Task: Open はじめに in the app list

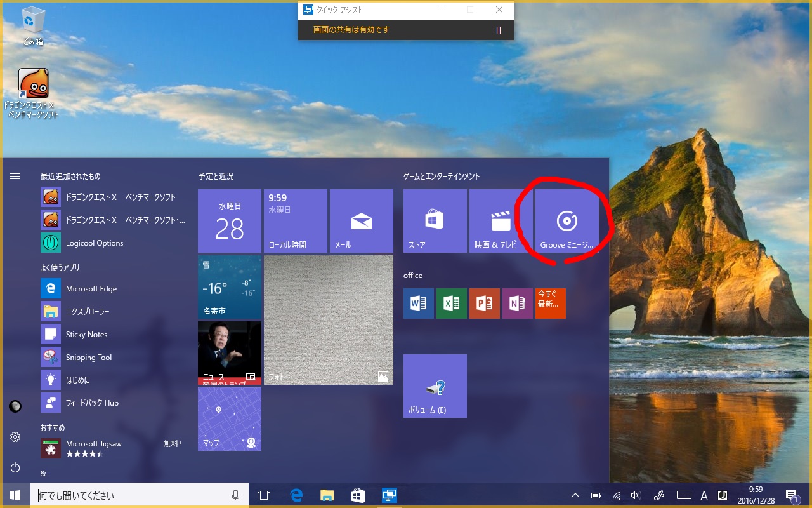Action: (114, 380)
